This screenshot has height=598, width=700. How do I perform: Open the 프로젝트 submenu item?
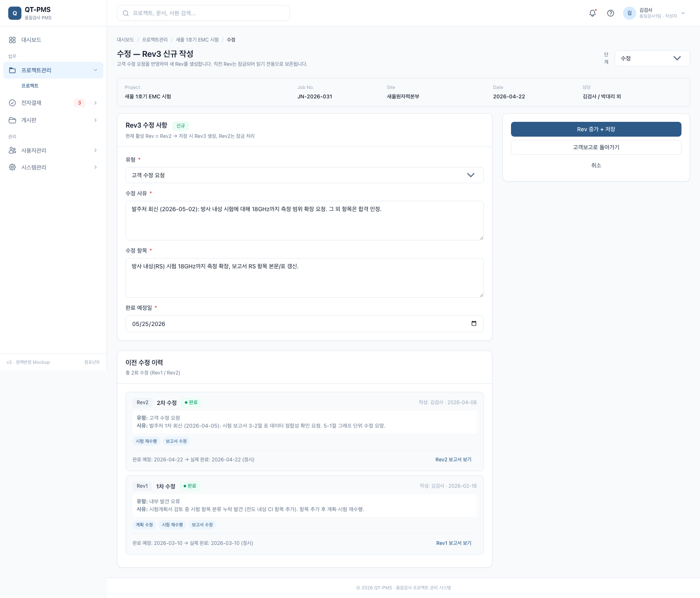click(30, 86)
